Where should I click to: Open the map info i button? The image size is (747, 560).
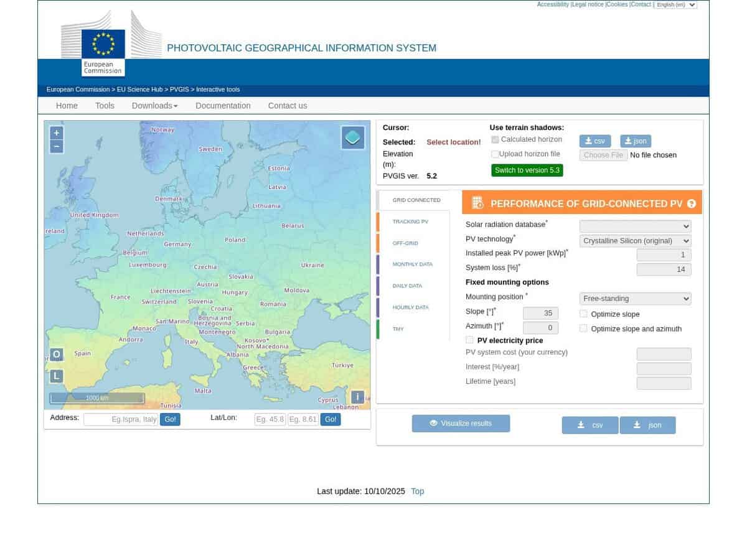coord(357,397)
